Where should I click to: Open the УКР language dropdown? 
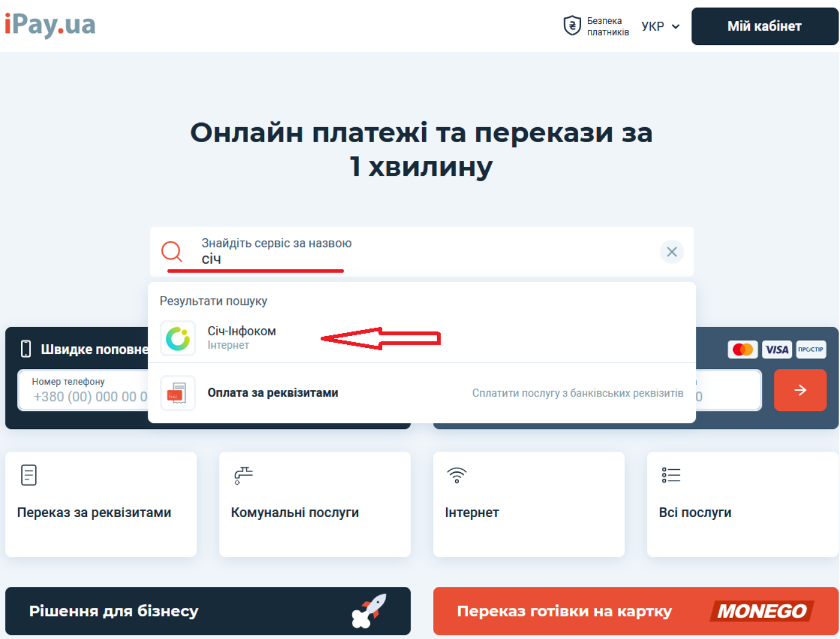[x=660, y=26]
